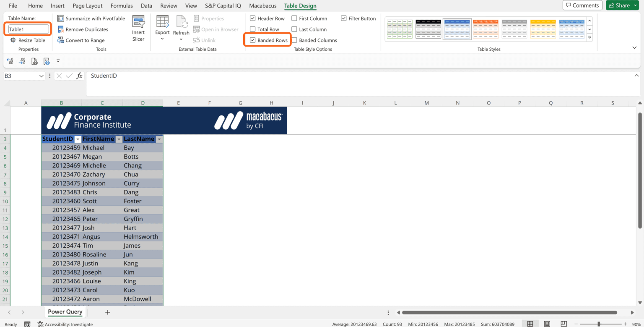Screen dimensions: 644x327
Task: Click the Decrease Decimal icon
Action: [10, 61]
